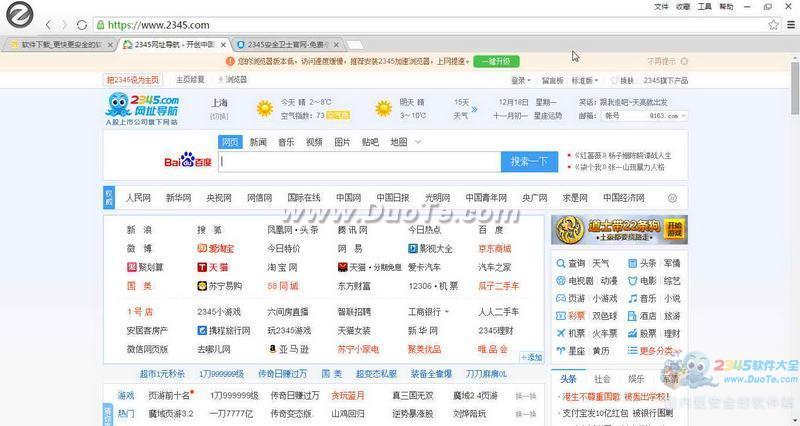
Task: Open the 12306·机票 link
Action: pos(433,286)
